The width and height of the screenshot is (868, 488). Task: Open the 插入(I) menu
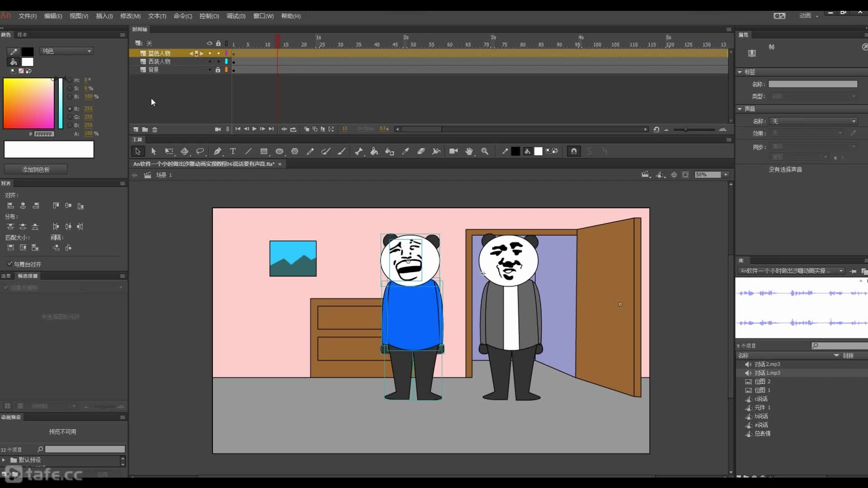pos(104,16)
